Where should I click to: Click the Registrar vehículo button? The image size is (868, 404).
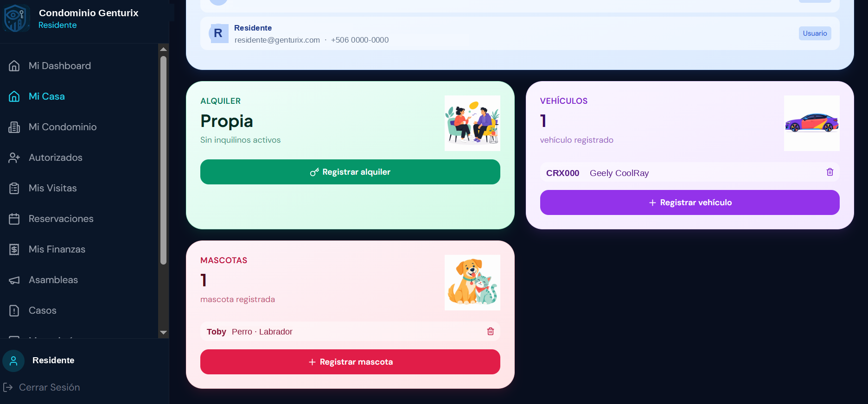click(x=689, y=202)
